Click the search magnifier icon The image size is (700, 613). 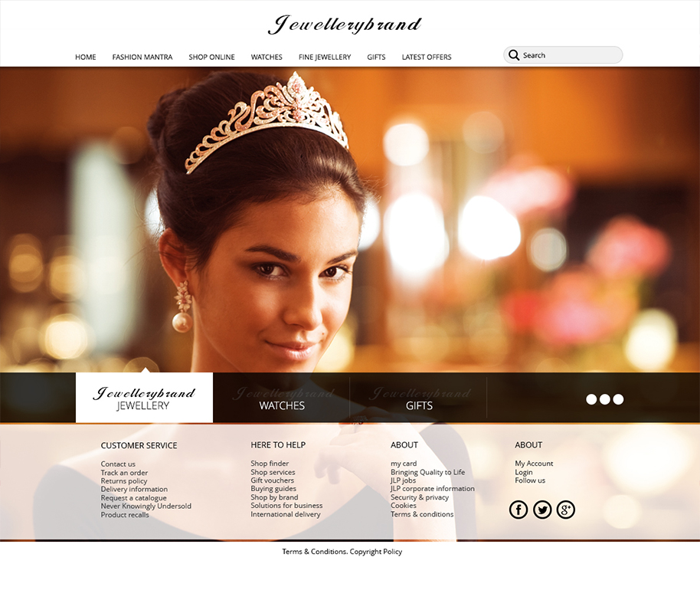coord(514,55)
